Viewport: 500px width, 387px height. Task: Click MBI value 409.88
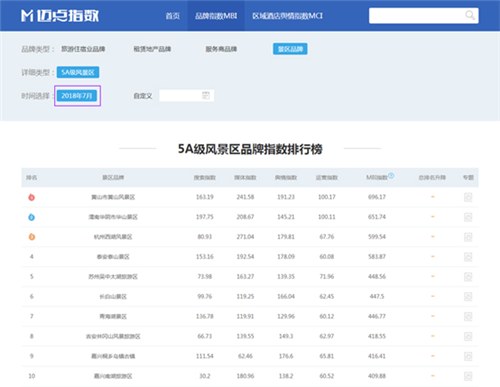pos(377,376)
